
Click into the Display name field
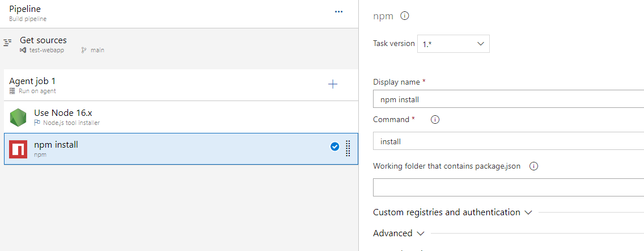point(508,99)
